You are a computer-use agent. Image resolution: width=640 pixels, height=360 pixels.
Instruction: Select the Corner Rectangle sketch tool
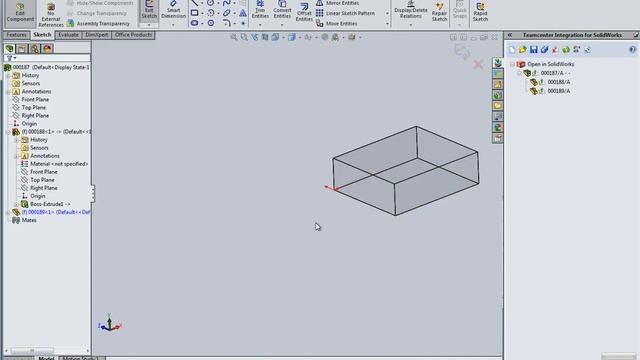(195, 13)
